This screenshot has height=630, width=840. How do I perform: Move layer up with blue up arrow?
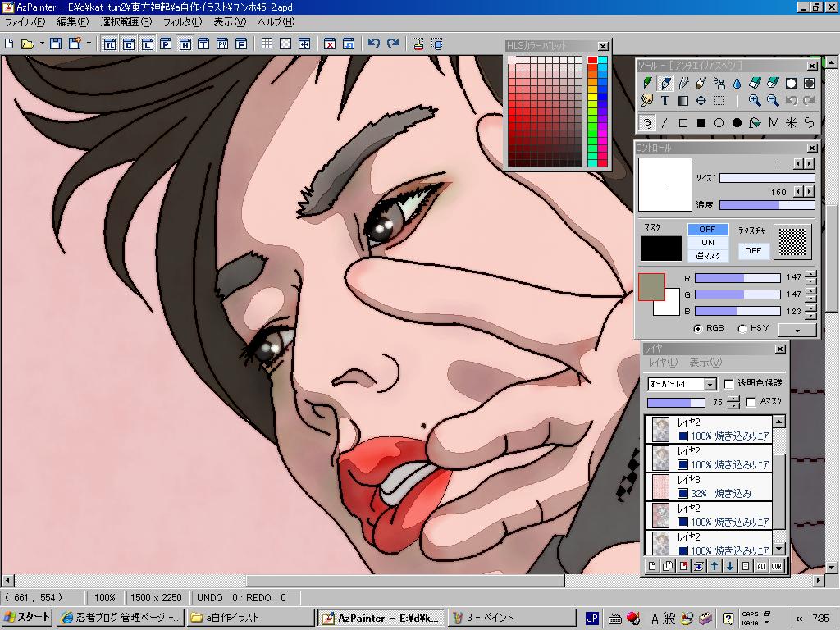coord(714,566)
